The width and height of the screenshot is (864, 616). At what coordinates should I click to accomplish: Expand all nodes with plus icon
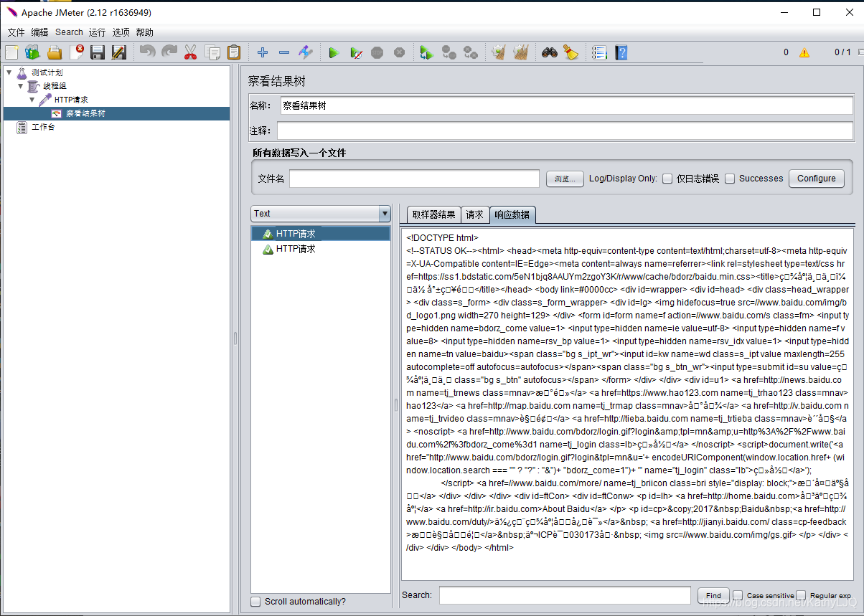[263, 52]
